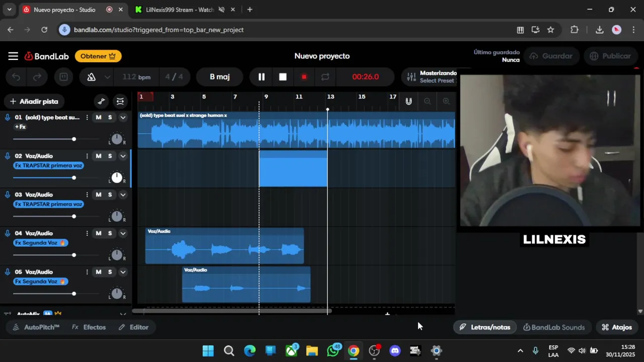
Task: Open the Editor panel
Action: click(134, 327)
